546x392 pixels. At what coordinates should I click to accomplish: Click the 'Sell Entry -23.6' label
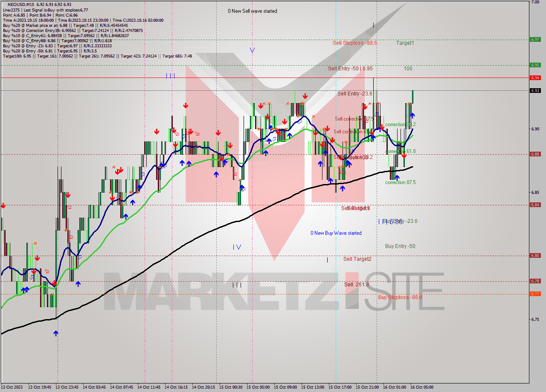354,94
